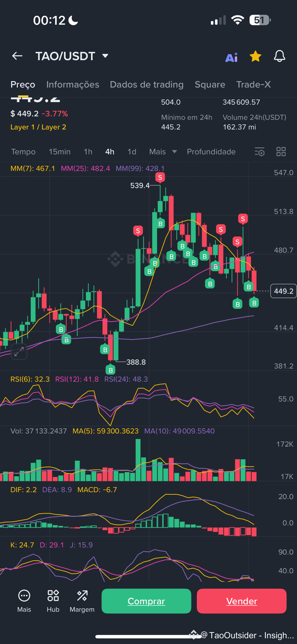
Task: Open the Square tab
Action: (210, 85)
